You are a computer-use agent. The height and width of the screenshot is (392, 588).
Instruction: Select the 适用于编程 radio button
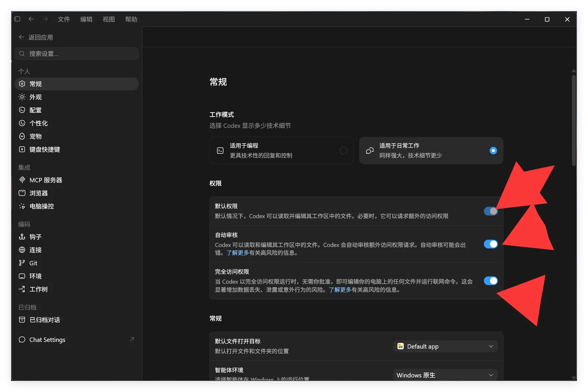(344, 150)
